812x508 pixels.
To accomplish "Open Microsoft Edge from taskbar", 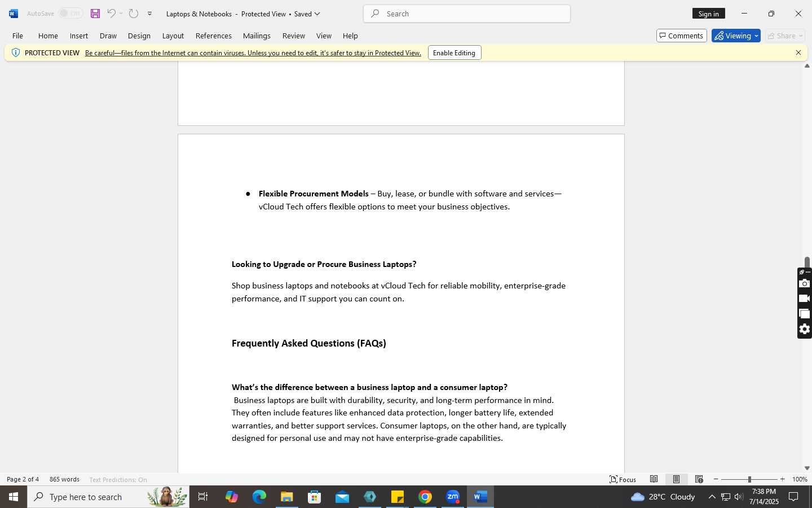I will click(259, 497).
